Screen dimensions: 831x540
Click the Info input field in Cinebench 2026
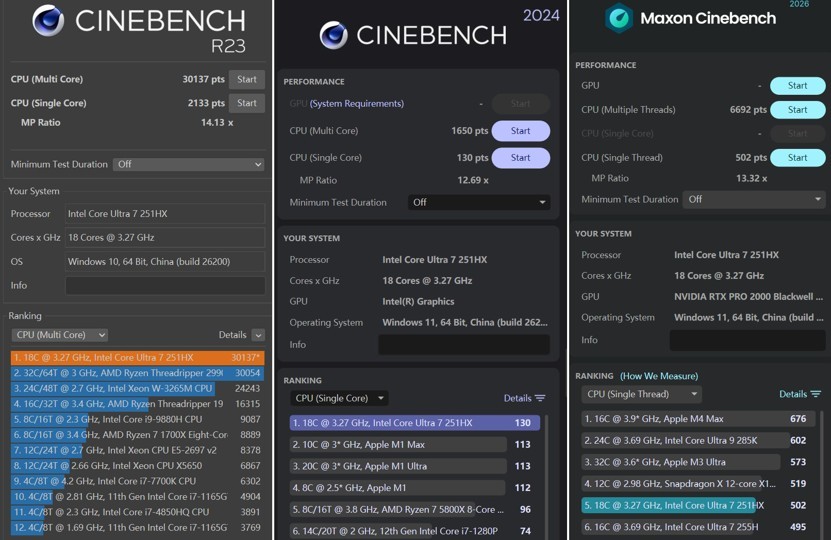(x=747, y=340)
